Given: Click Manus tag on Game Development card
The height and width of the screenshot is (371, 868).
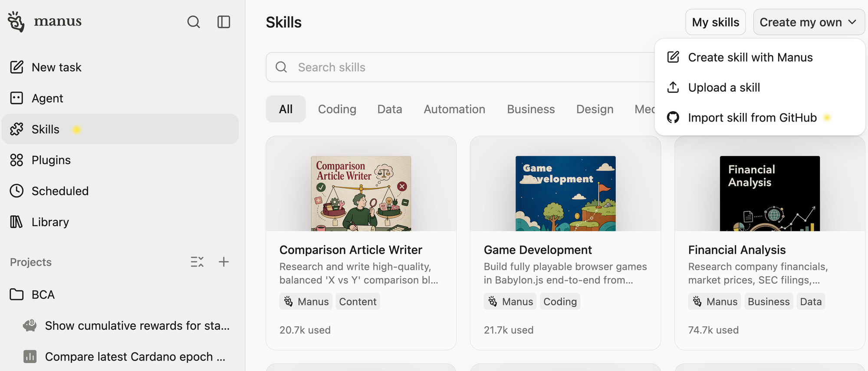Looking at the screenshot, I should click(510, 302).
